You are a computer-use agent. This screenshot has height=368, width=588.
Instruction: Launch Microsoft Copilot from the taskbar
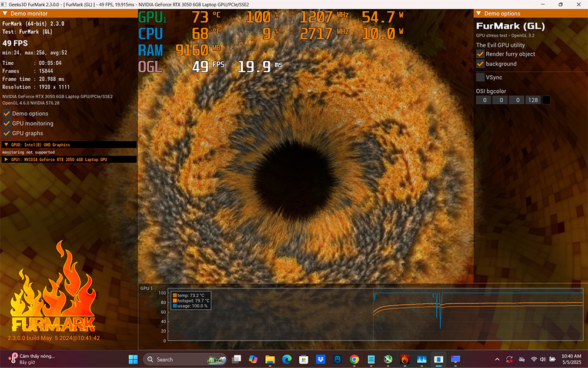253,359
